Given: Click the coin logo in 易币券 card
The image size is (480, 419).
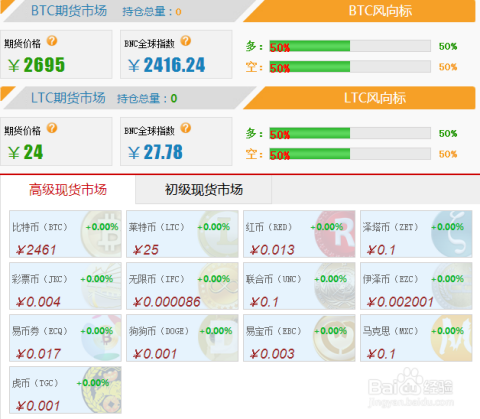Looking at the screenshot, I should 101,338.
